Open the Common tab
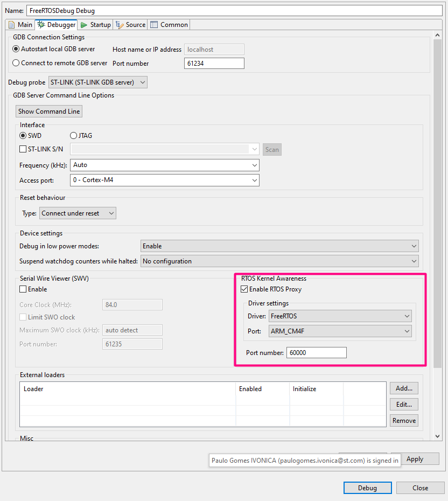Image resolution: width=448 pixels, height=501 pixels. coord(169,25)
